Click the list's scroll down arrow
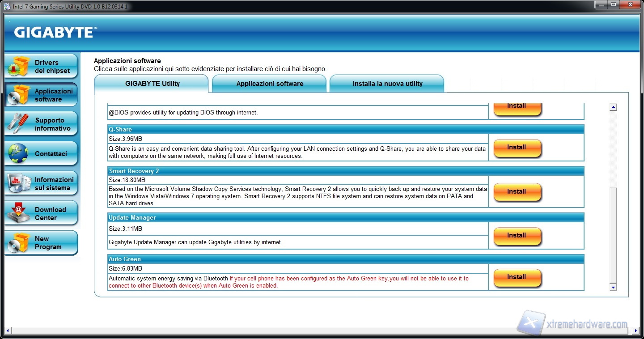Viewport: 644px width, 339px height. pos(613,287)
